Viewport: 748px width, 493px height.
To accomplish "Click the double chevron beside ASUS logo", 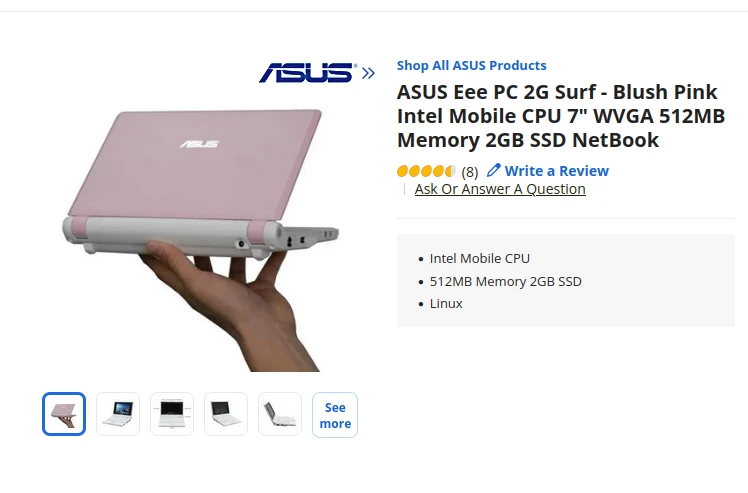I will pos(369,73).
